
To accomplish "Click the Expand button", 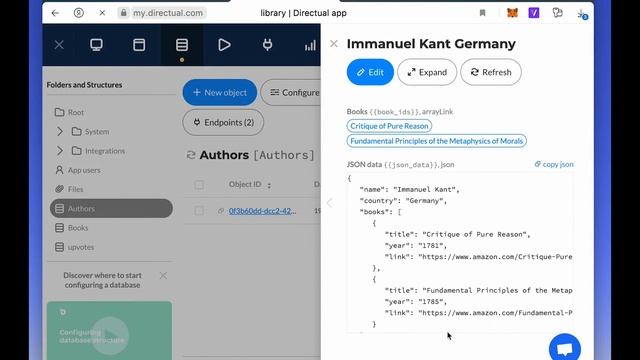I will point(427,72).
